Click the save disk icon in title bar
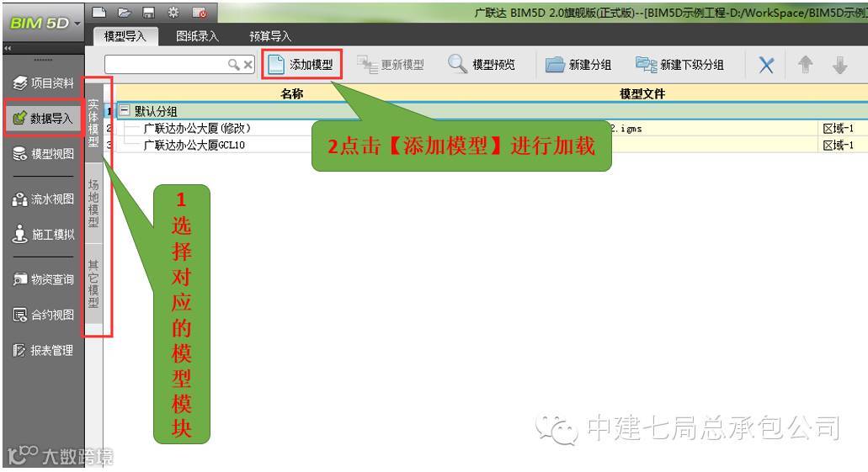This screenshot has width=868, height=472. pyautogui.click(x=148, y=12)
